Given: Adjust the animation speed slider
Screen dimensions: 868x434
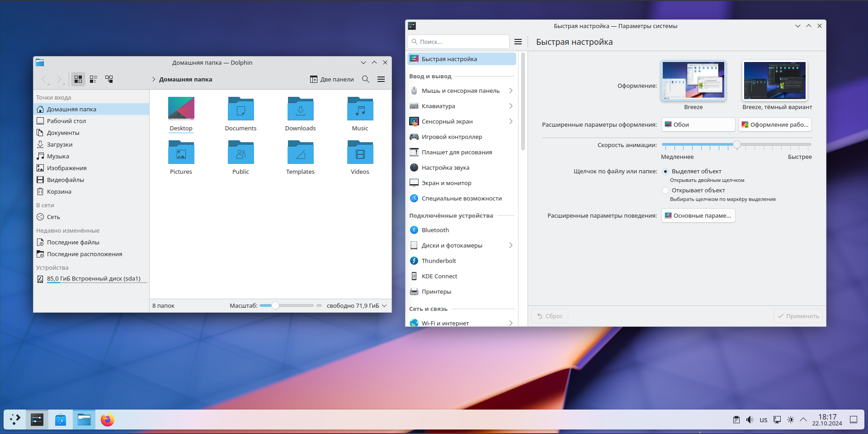Looking at the screenshot, I should 737,145.
